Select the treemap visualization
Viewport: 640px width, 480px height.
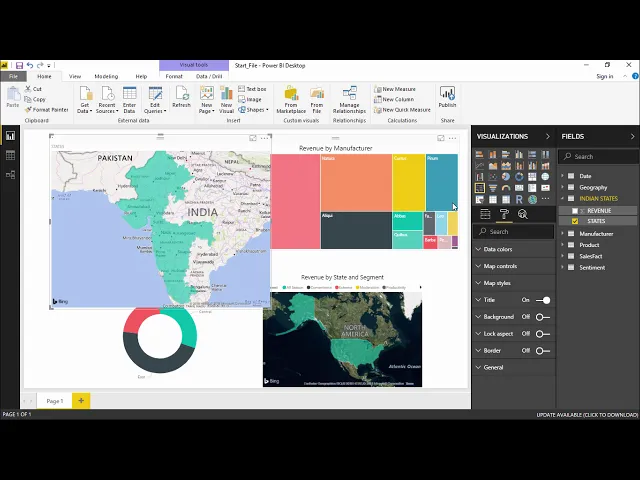[532, 177]
